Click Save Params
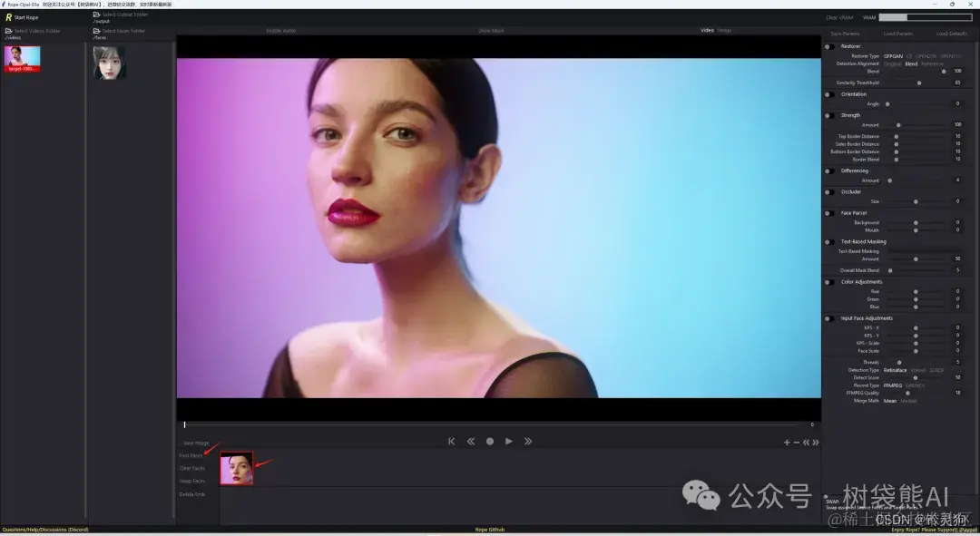Viewport: 980px width, 536px height. tap(845, 34)
